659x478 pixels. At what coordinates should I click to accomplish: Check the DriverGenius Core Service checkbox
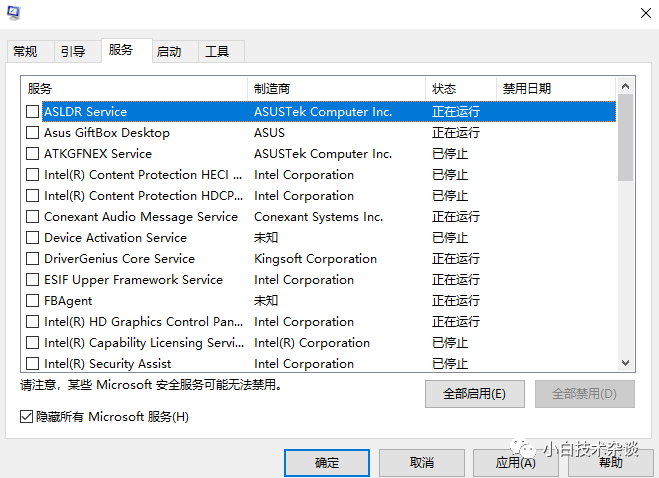pyautogui.click(x=32, y=259)
